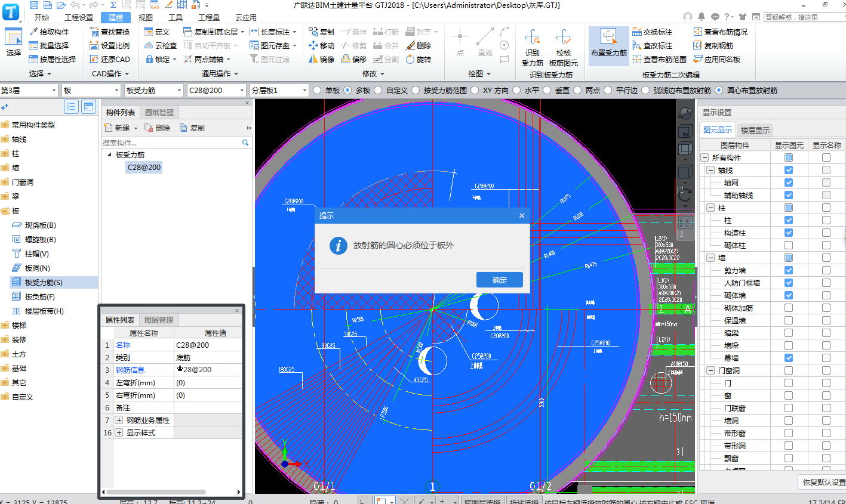Viewport: 846px width, 504px height.
Task: Click the 云检查 cloud check tool
Action: 161,45
